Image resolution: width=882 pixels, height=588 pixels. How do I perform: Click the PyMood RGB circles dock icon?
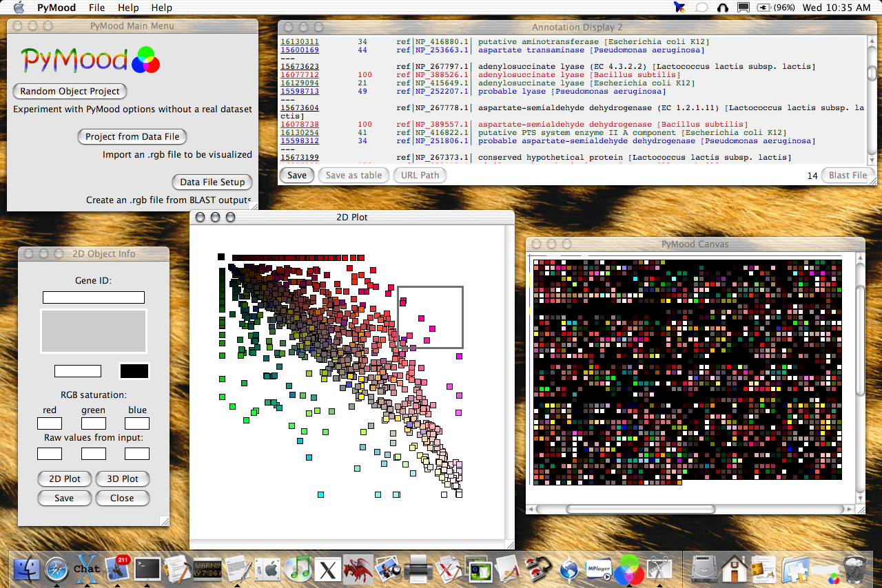[x=628, y=569]
